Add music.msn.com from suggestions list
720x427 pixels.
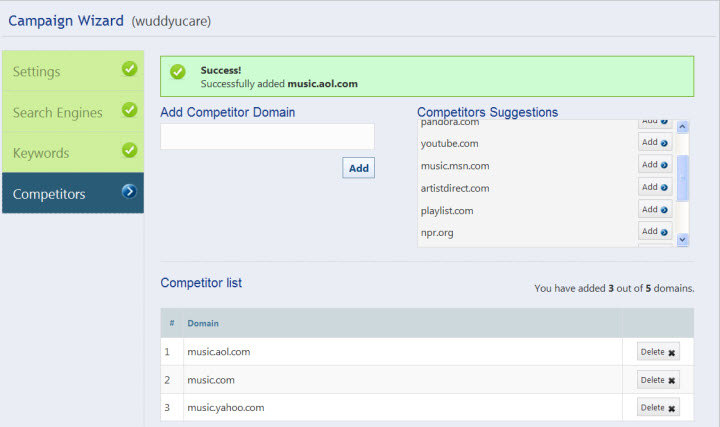click(x=655, y=165)
